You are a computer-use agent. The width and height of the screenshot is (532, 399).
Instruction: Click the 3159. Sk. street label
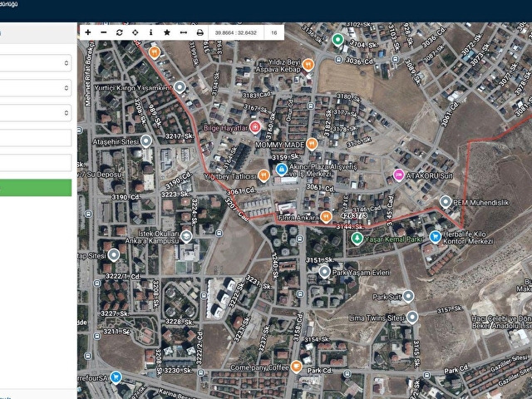tap(286, 157)
